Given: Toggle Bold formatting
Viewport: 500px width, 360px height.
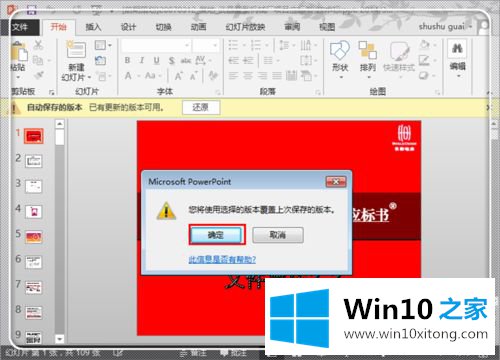Looking at the screenshot, I should 127,60.
